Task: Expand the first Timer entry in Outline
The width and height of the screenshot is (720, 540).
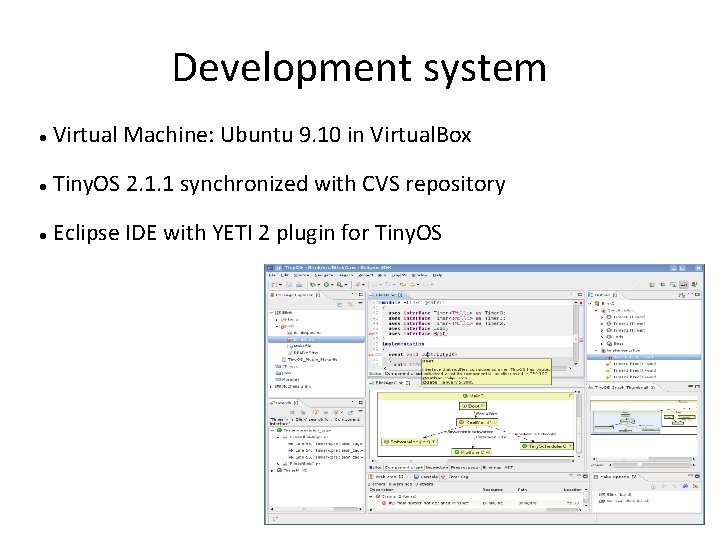Action: coord(602,317)
